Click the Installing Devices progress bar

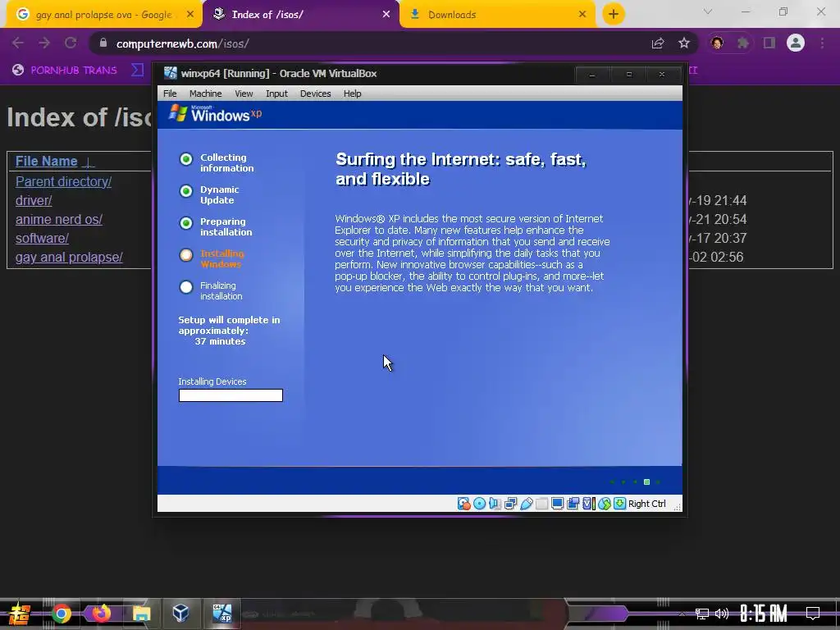231,395
